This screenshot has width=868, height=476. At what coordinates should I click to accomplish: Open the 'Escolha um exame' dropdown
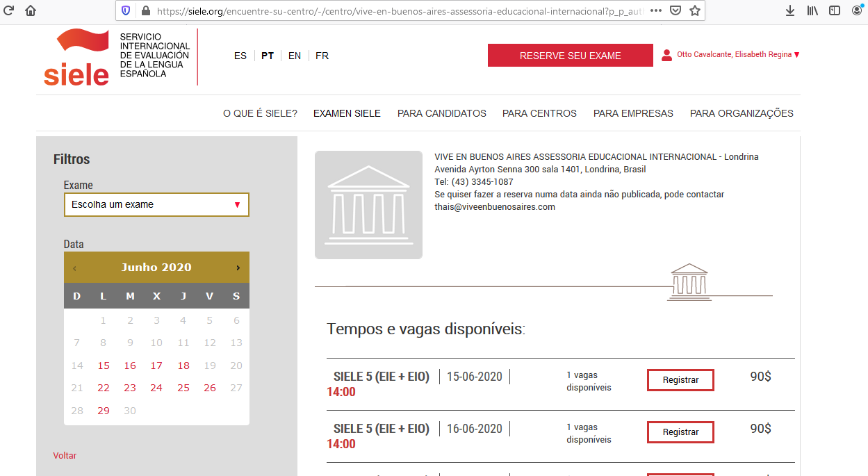156,205
